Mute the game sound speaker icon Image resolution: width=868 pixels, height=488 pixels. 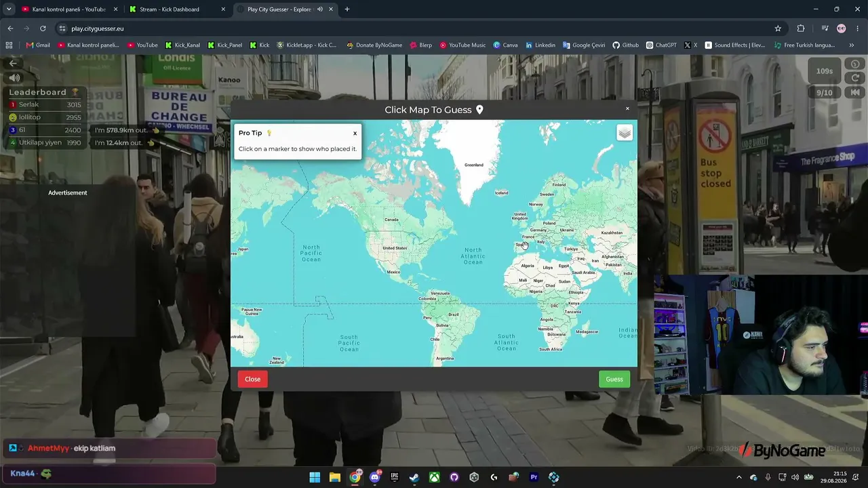pos(14,78)
